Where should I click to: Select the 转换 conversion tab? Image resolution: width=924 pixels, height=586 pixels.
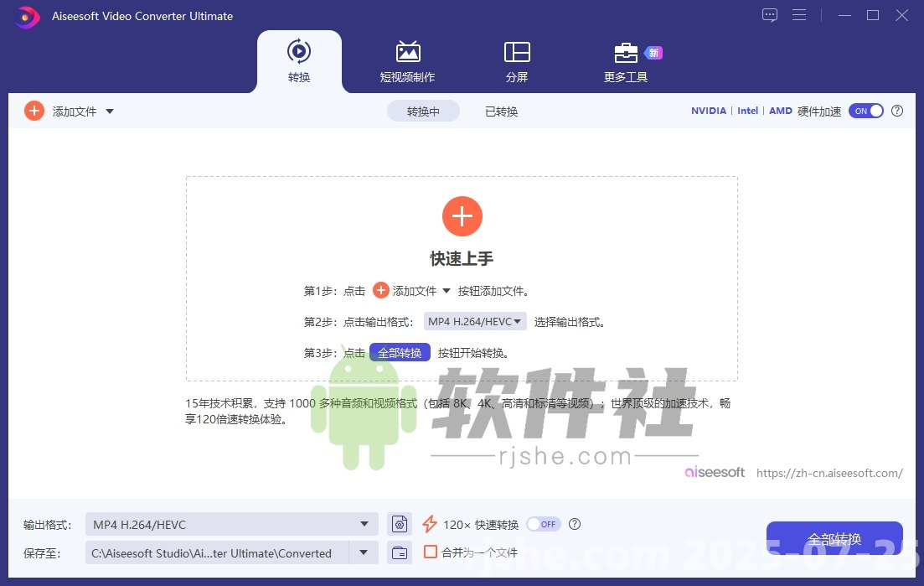pyautogui.click(x=299, y=60)
